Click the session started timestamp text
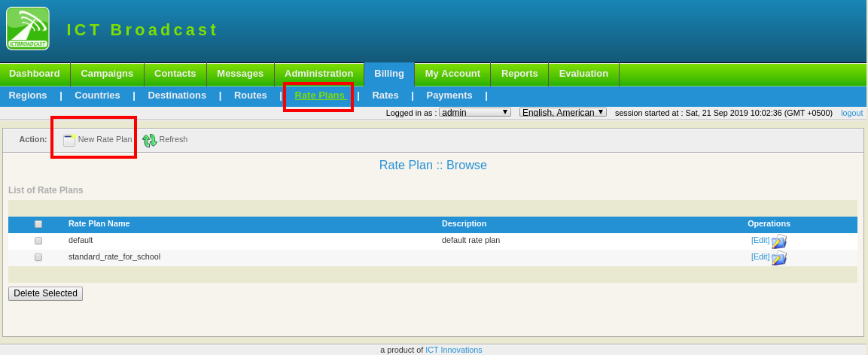868x355 pixels. click(723, 113)
